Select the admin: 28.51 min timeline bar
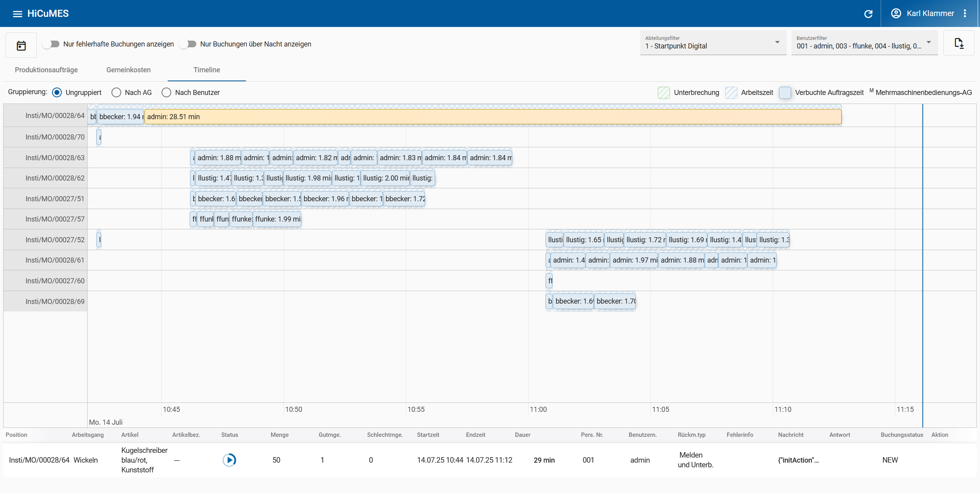Screen dimensions: 980x497 point(493,117)
